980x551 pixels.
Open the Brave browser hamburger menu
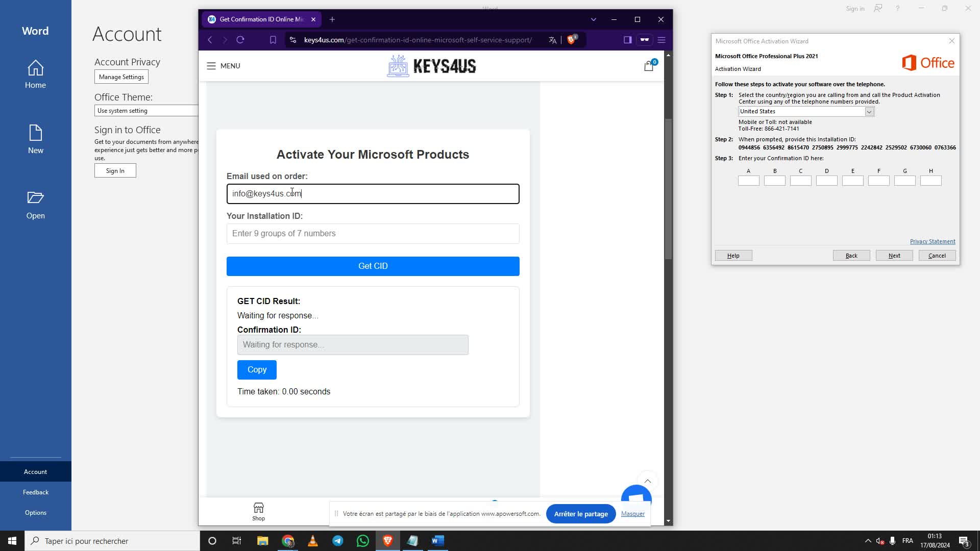[661, 40]
